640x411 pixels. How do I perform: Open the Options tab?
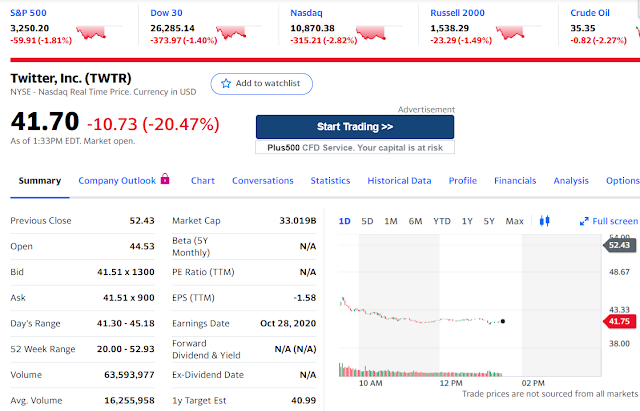point(622,181)
